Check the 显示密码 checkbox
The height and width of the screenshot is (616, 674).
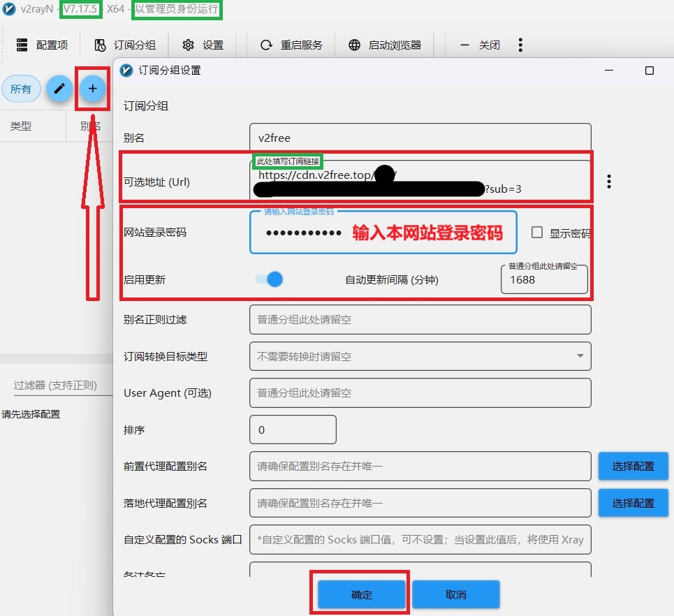pos(537,232)
